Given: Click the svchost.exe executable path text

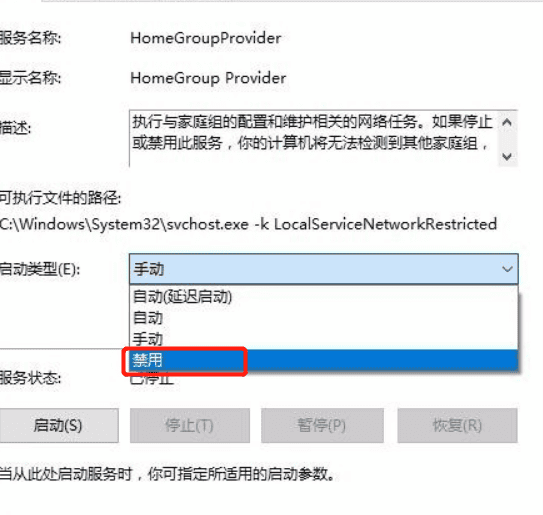Looking at the screenshot, I should (x=248, y=224).
